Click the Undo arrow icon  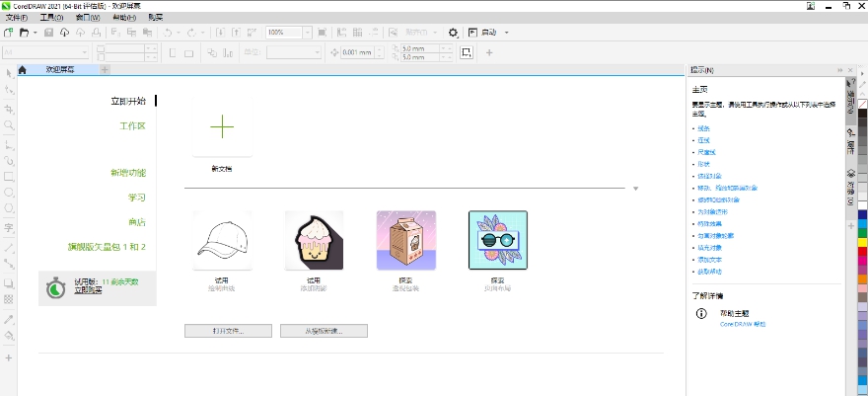point(167,33)
